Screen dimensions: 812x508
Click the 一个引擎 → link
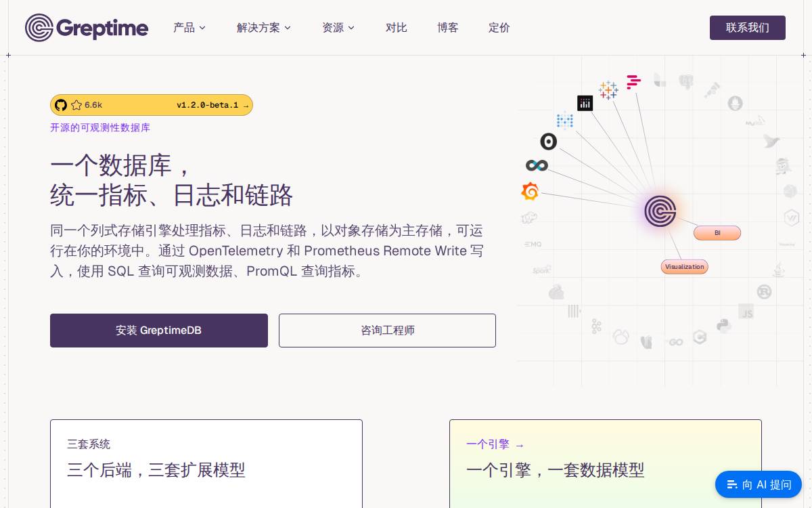click(495, 444)
